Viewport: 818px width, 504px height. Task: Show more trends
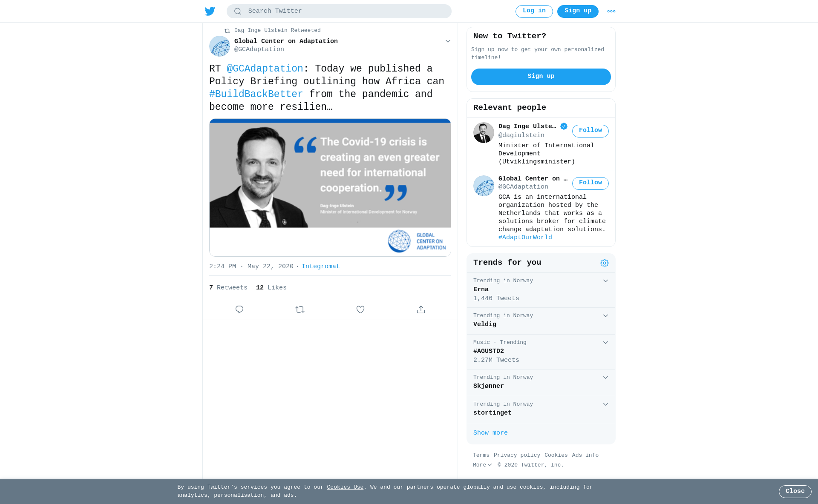490,433
